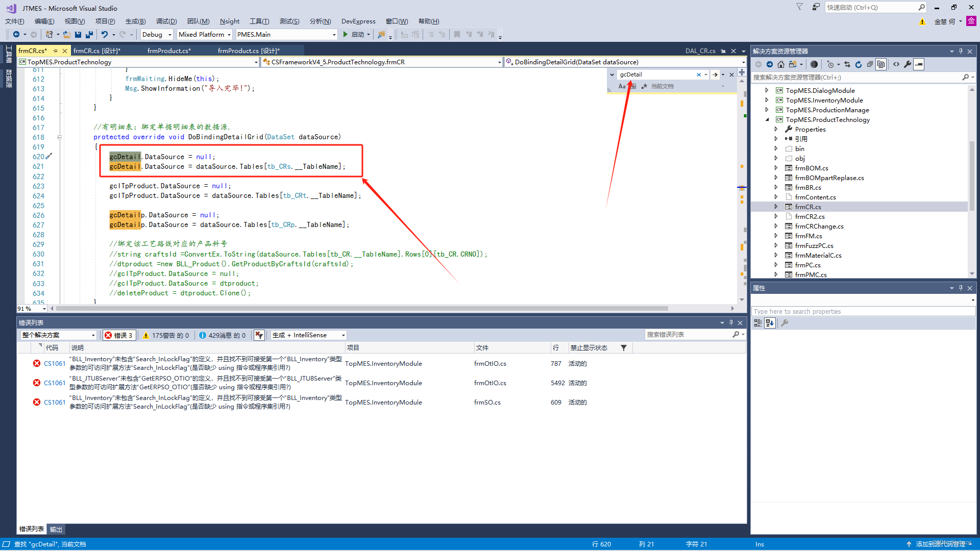Switch to the frmProduct.cs* tab
The height and width of the screenshot is (551, 980).
tap(169, 51)
